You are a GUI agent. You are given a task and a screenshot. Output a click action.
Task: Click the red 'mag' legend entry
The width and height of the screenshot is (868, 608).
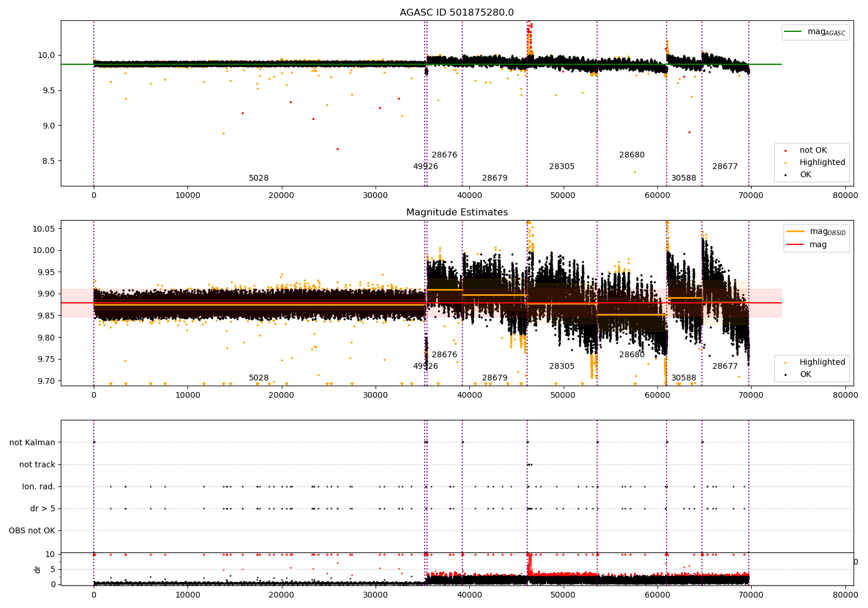pos(807,245)
